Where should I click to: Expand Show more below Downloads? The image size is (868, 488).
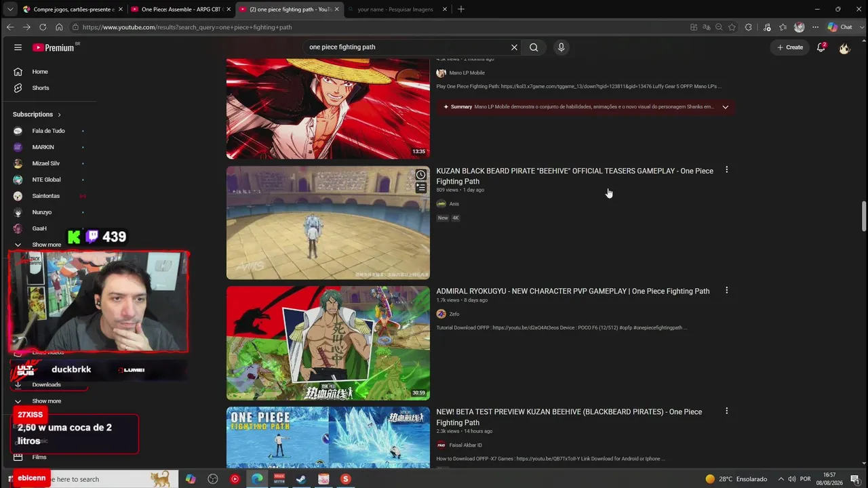tap(48, 401)
